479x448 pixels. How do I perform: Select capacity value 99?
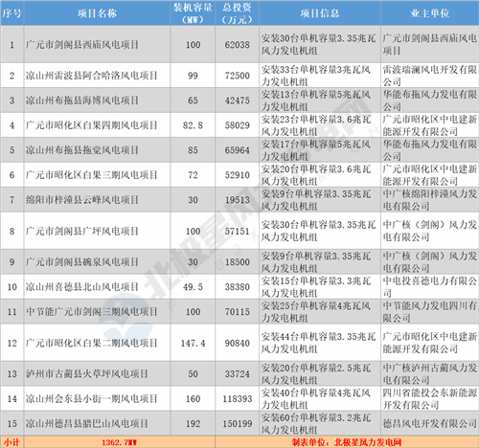click(x=193, y=76)
